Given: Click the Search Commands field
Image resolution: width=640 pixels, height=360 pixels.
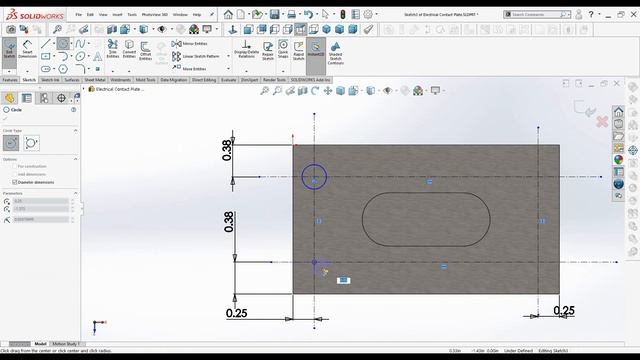Looking at the screenshot, I should [x=536, y=15].
